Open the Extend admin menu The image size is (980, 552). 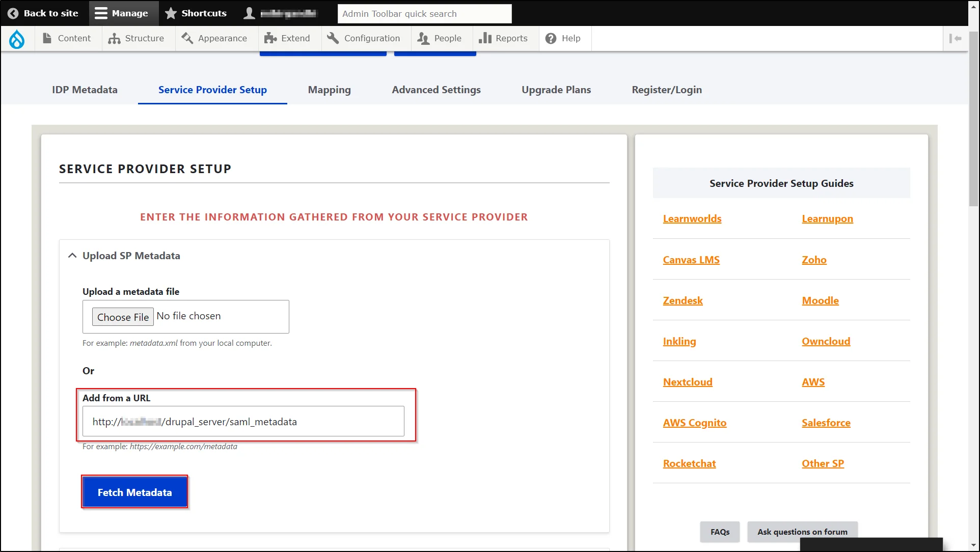[x=288, y=38]
